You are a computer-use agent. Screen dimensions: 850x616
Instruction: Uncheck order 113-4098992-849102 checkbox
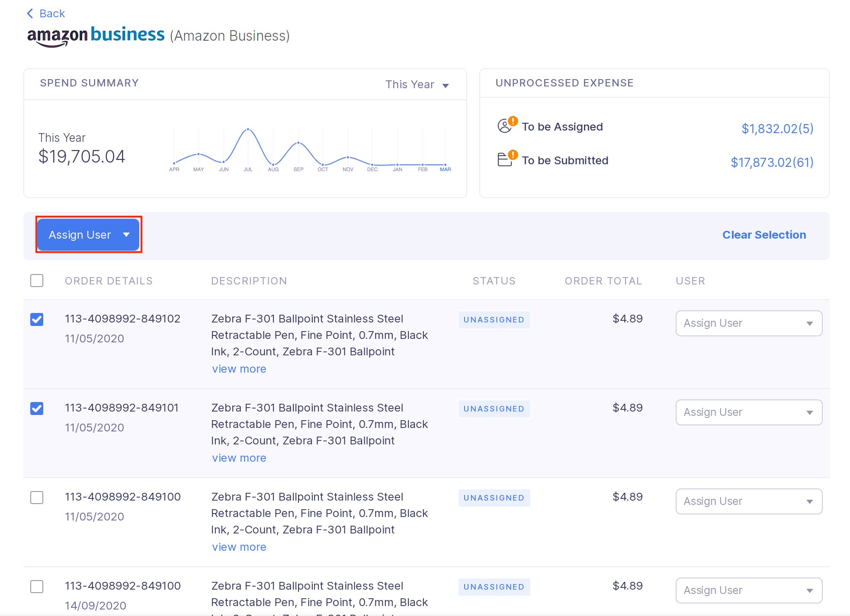click(x=37, y=319)
